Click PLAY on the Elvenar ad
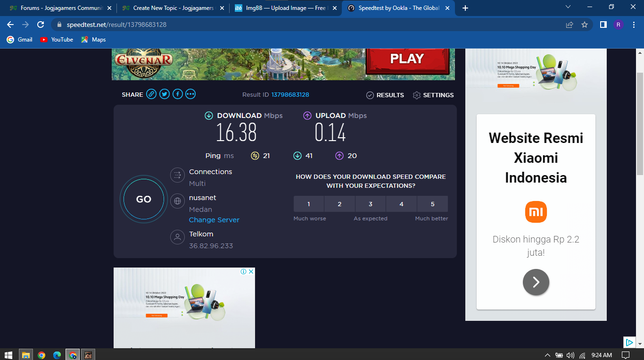The image size is (644, 360). point(407,59)
